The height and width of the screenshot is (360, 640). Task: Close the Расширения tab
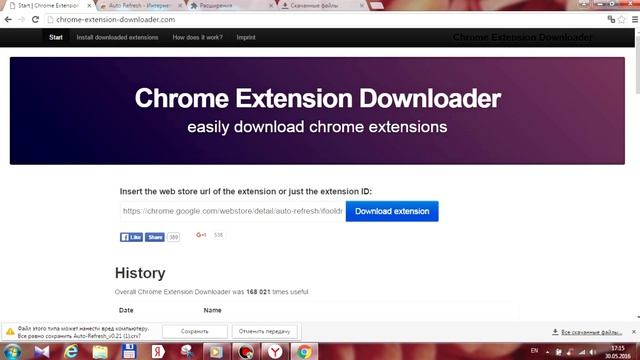point(271,6)
